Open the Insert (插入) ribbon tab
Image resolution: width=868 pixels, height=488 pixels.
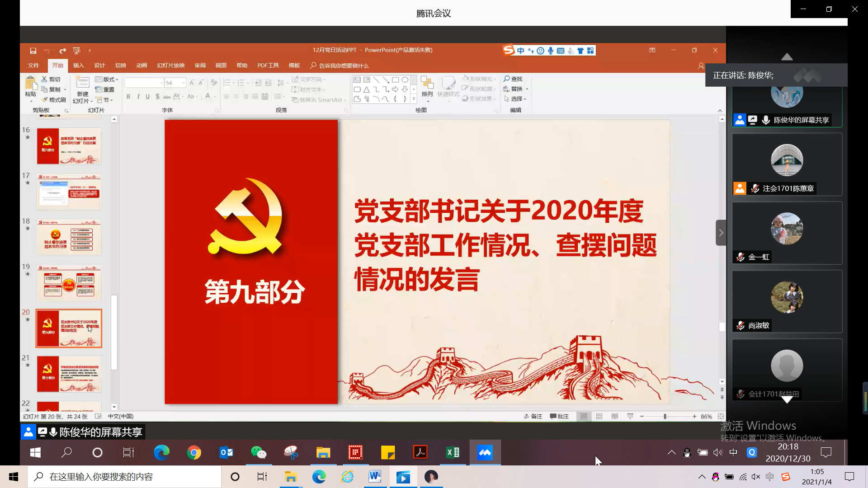point(79,66)
